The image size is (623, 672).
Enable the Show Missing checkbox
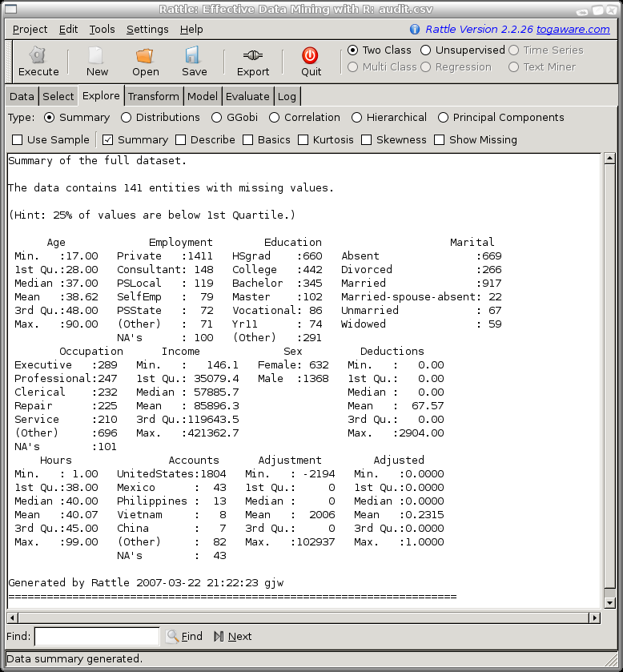coord(439,139)
